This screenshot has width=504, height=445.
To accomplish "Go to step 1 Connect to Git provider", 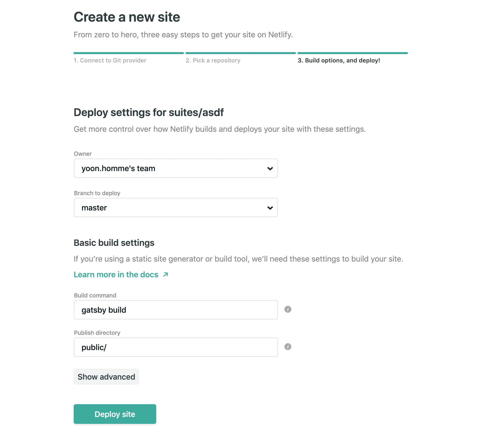I will [110, 60].
